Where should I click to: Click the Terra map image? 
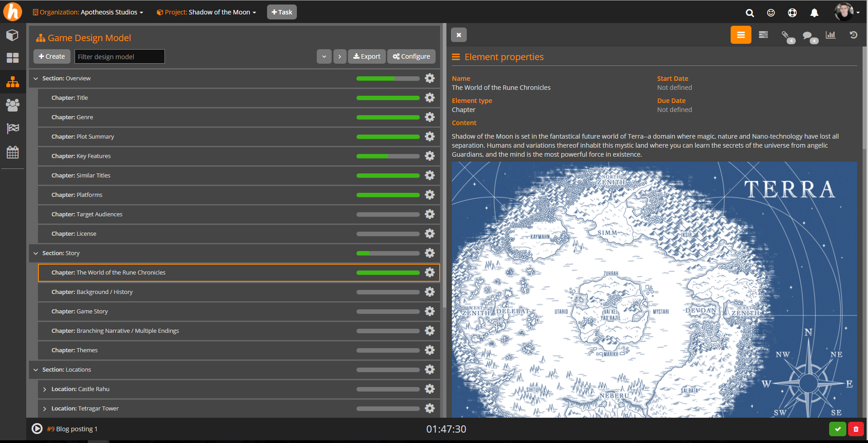click(x=654, y=289)
